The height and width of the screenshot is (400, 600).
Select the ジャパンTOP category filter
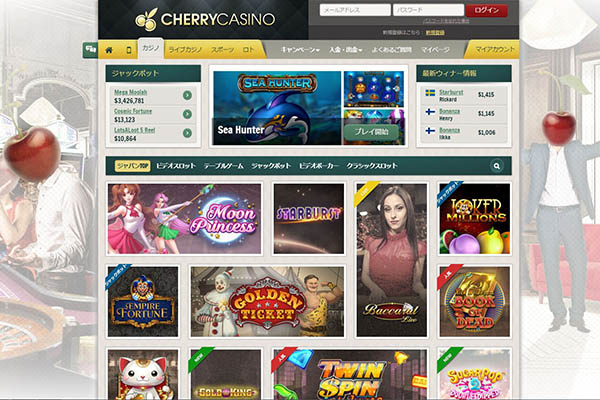[132, 166]
